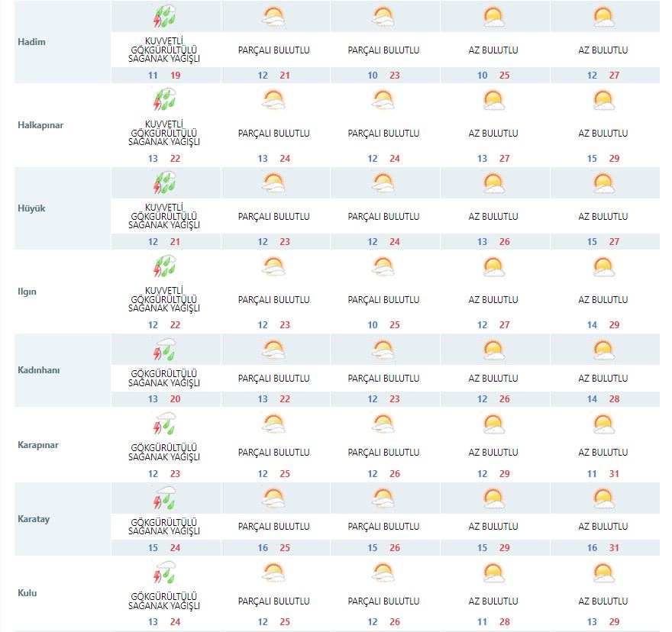Click sun icon above Karapınar's 12/29 forecast
This screenshot has width=672, height=632.
click(493, 424)
